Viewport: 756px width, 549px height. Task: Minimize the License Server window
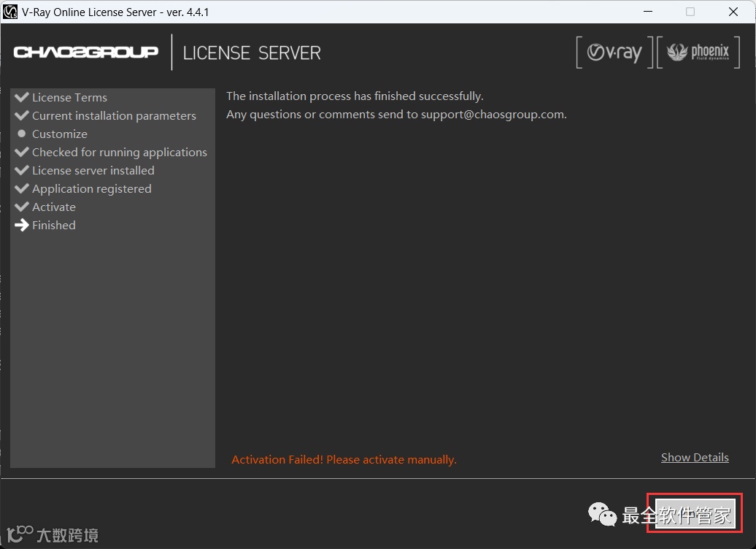[648, 12]
